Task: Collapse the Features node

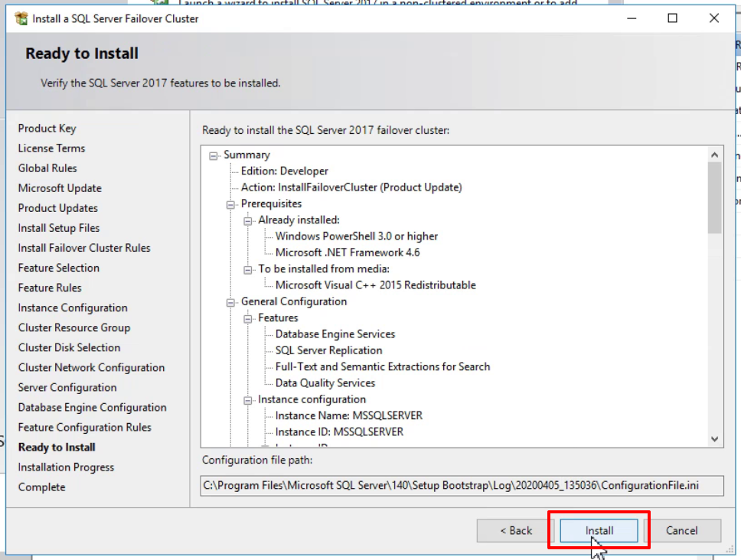Action: tap(247, 319)
